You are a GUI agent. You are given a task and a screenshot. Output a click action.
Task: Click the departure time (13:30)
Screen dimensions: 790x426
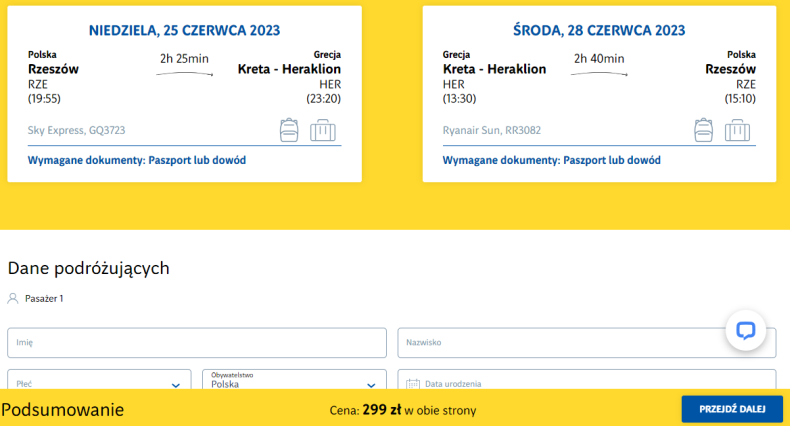459,99
